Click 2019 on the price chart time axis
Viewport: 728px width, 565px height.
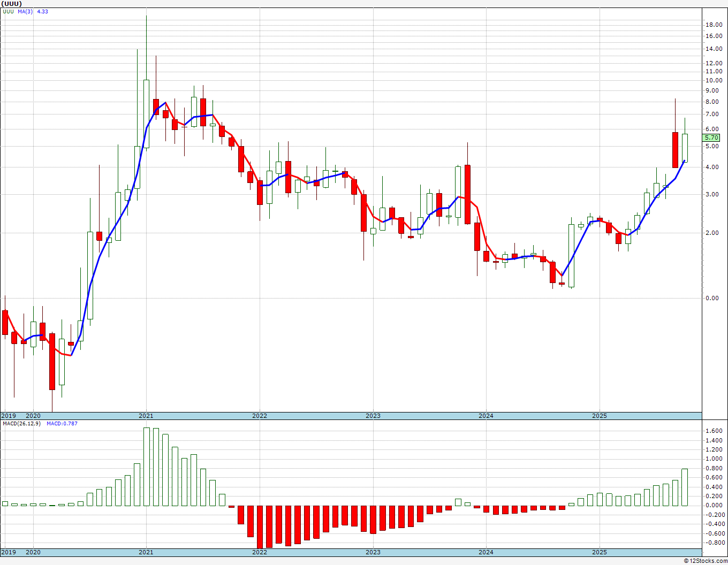8,416
